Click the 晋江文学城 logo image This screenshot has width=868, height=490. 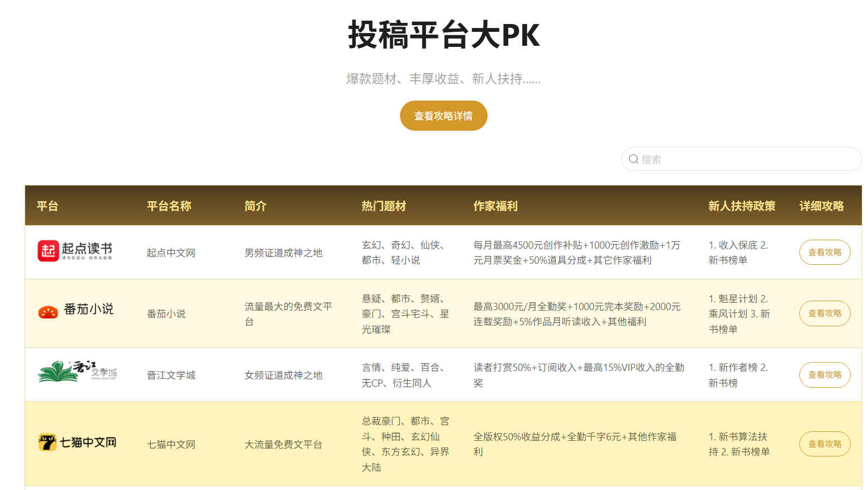77,372
